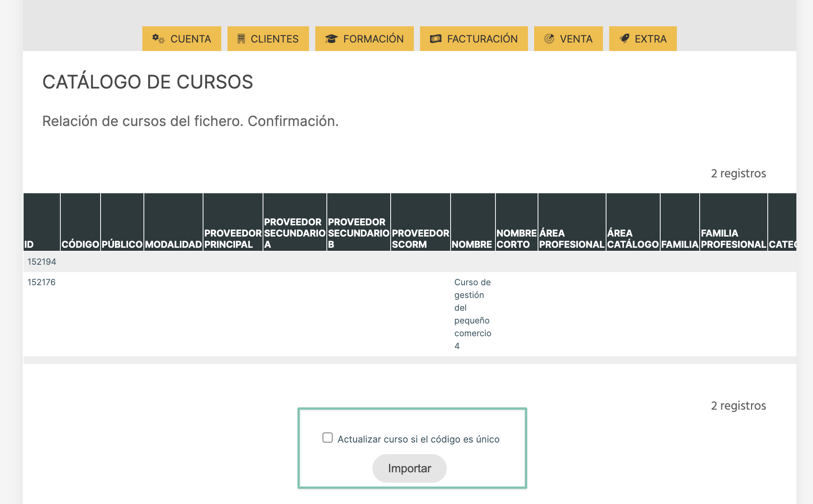Select the row with ID 152194
This screenshot has width=813, height=504.
[x=42, y=262]
